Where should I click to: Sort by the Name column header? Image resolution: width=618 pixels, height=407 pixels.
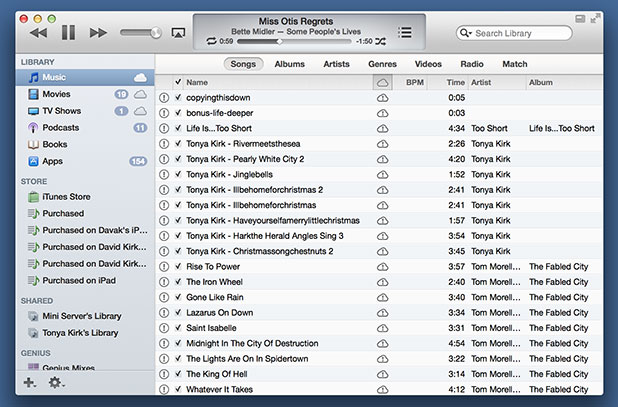(278, 82)
